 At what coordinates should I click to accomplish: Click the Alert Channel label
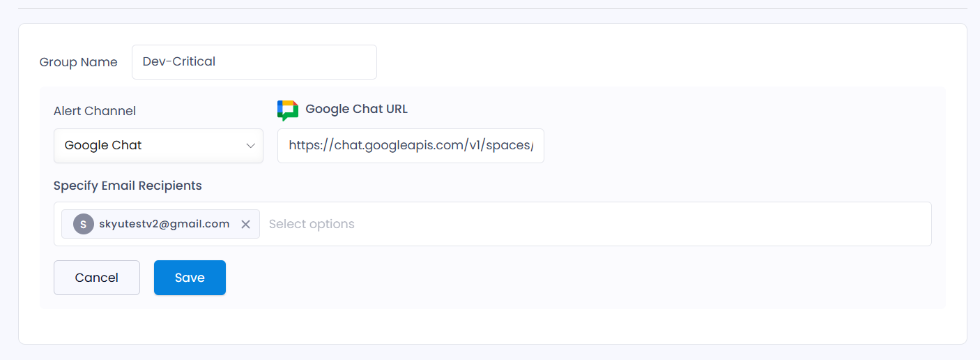(x=95, y=111)
